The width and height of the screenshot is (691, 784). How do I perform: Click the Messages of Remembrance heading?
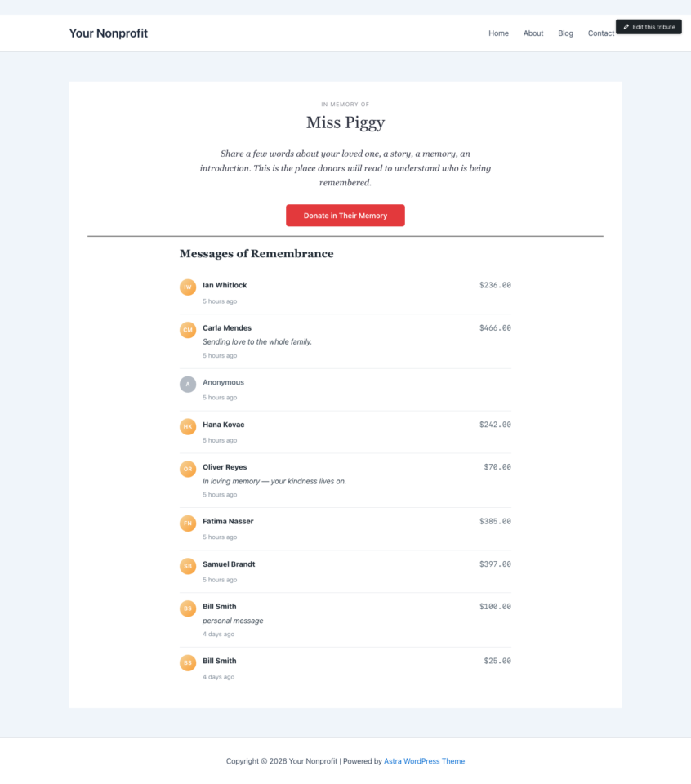tap(256, 253)
